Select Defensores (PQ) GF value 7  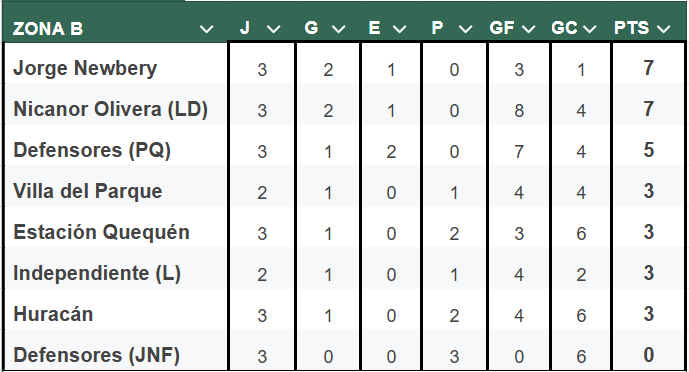coord(519,152)
